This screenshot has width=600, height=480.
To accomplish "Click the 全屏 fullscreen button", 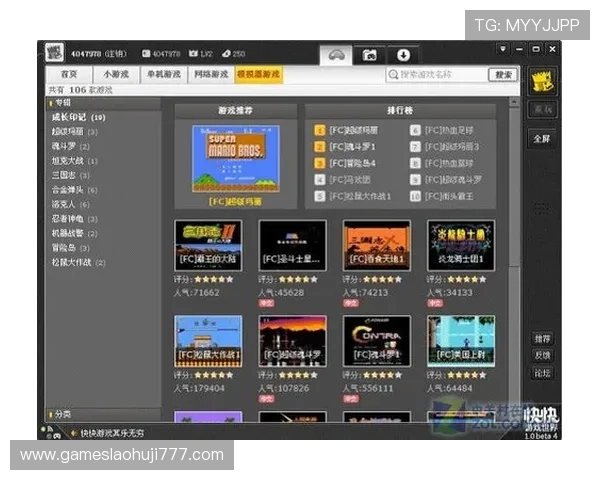I will 542,139.
